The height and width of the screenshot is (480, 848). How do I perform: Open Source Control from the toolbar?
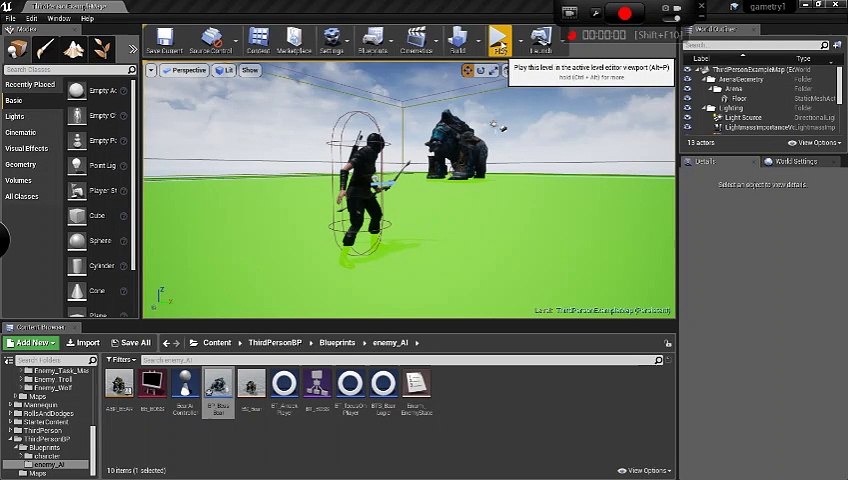pos(210,40)
